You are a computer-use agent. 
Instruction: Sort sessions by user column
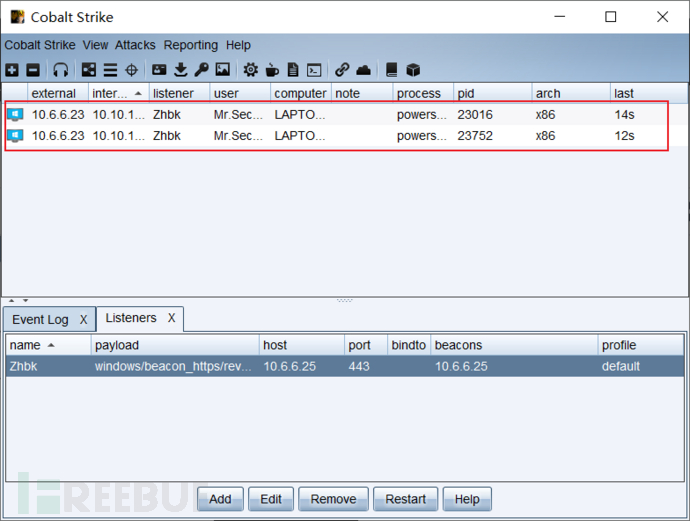click(240, 93)
